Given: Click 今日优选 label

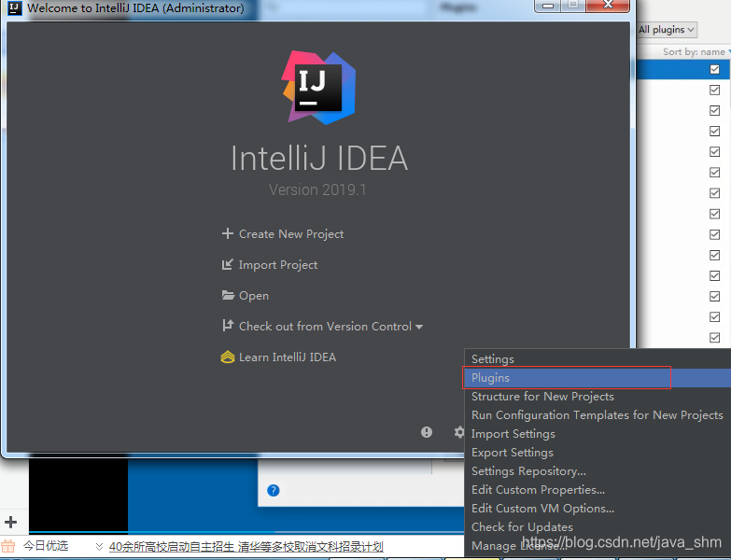Looking at the screenshot, I should [x=46, y=546].
